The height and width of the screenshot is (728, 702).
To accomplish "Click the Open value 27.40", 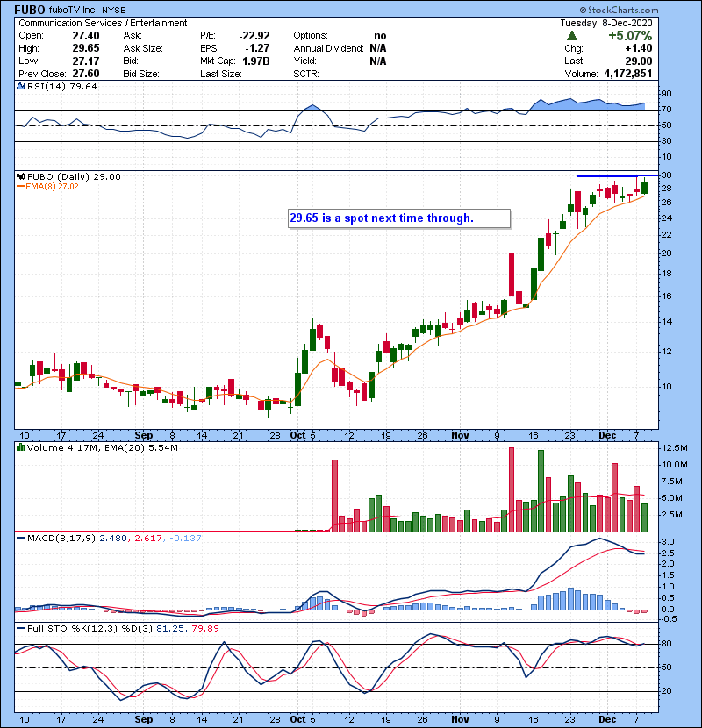I will pyautogui.click(x=86, y=36).
